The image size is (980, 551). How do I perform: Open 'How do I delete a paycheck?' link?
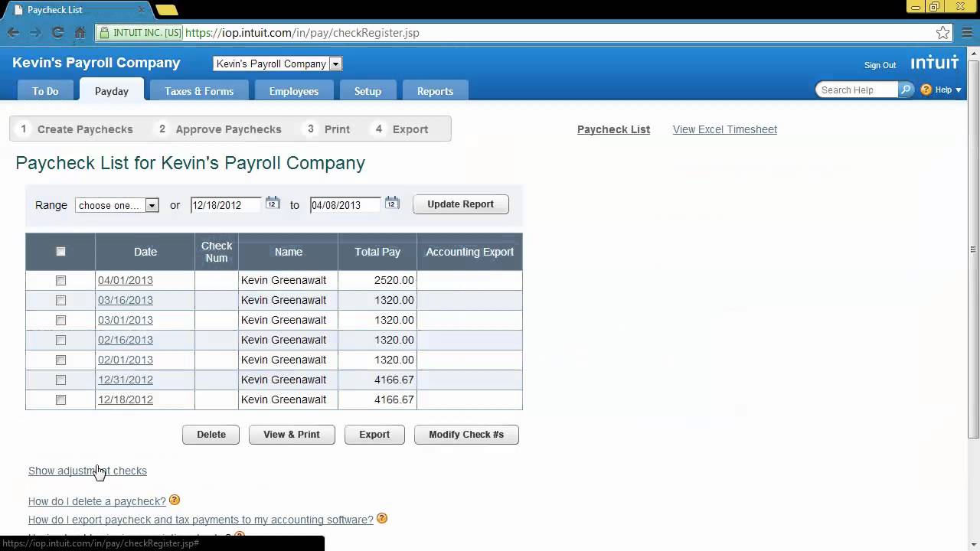click(x=97, y=501)
